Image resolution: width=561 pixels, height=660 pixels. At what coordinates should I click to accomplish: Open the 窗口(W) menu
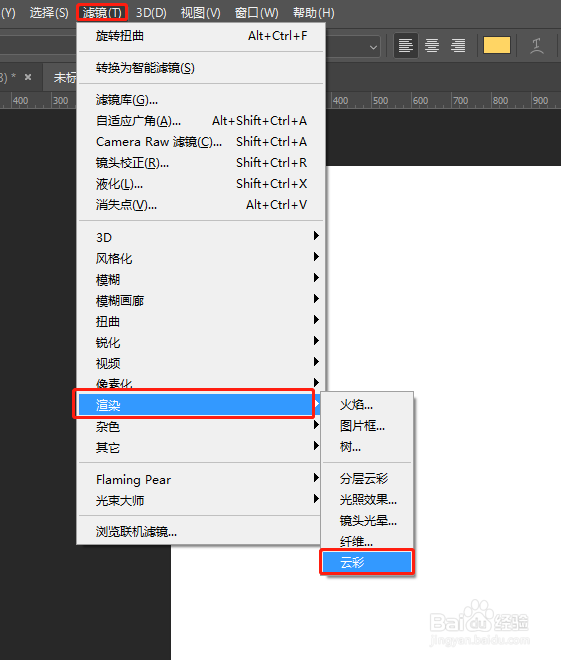tap(257, 13)
